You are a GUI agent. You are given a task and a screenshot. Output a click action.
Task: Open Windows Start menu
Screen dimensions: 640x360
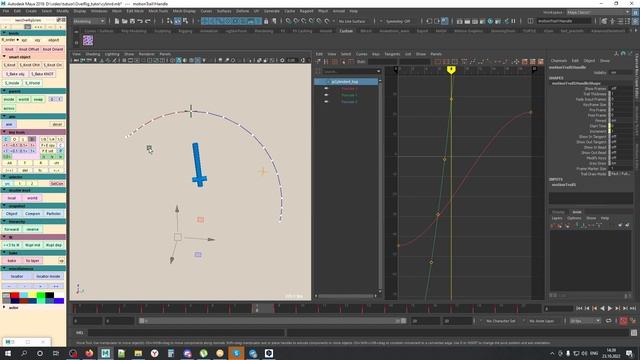(7, 353)
